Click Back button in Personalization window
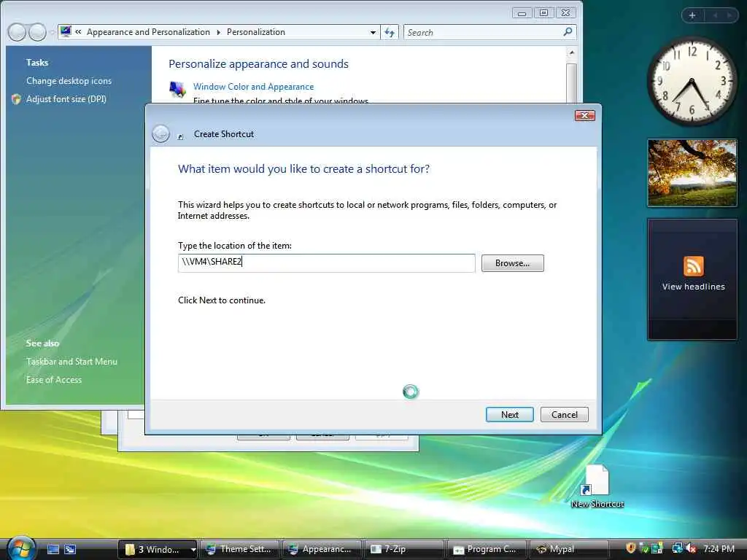The image size is (747, 560). 17,32
